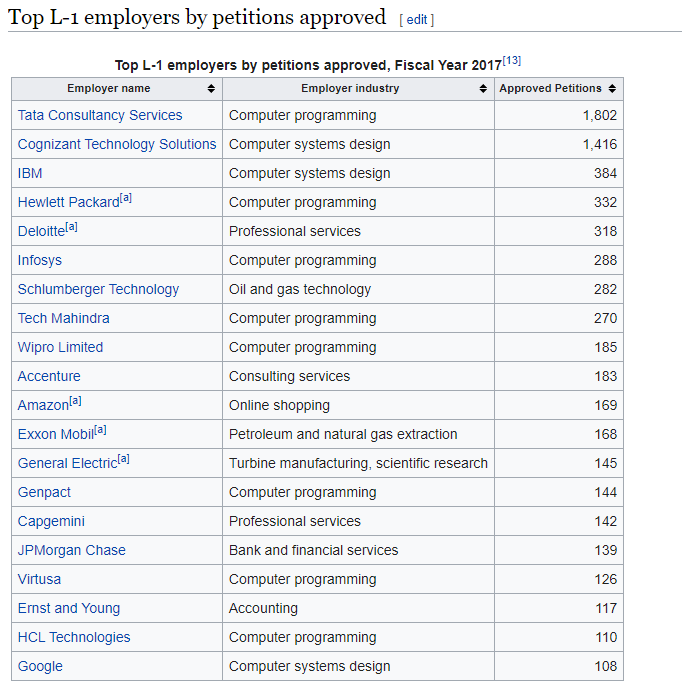
Task: Open the Deloitte link
Action: [41, 231]
